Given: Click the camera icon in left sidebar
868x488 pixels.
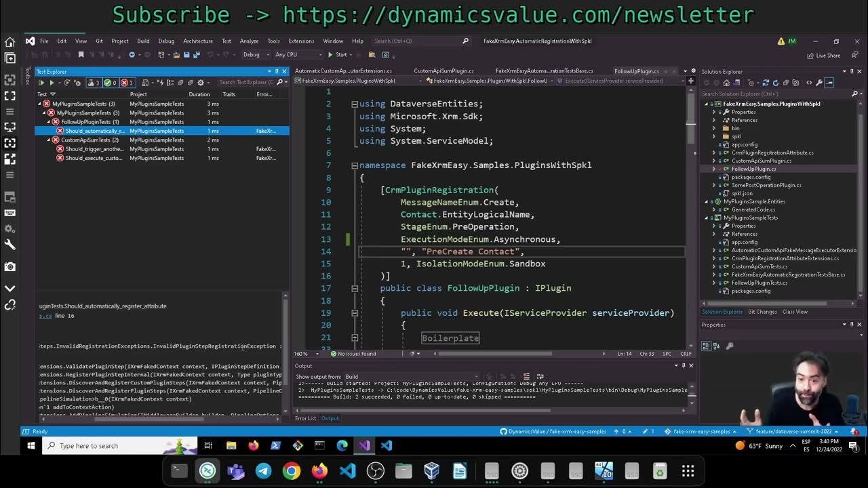Looking at the screenshot, I should click(x=10, y=266).
